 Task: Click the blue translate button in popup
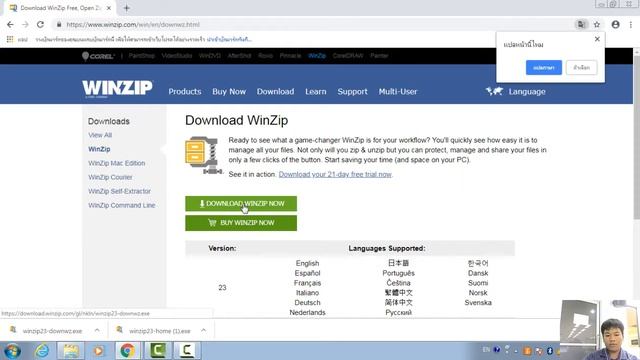coord(544,67)
